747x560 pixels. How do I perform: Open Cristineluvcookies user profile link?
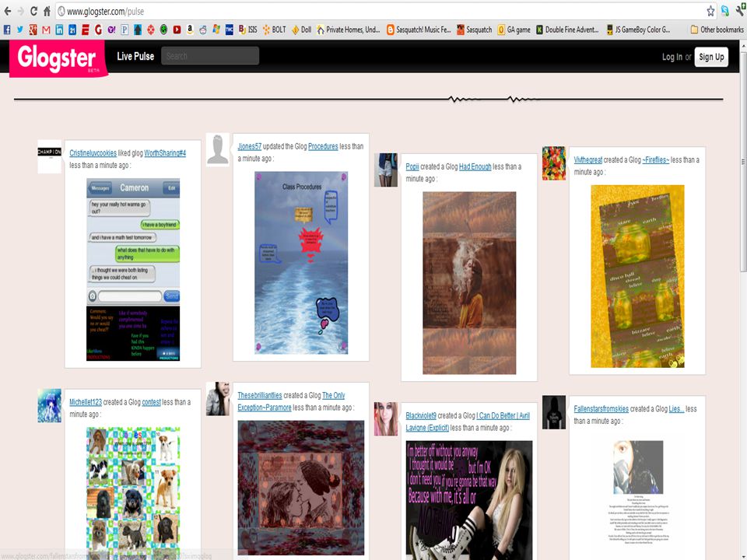point(93,153)
